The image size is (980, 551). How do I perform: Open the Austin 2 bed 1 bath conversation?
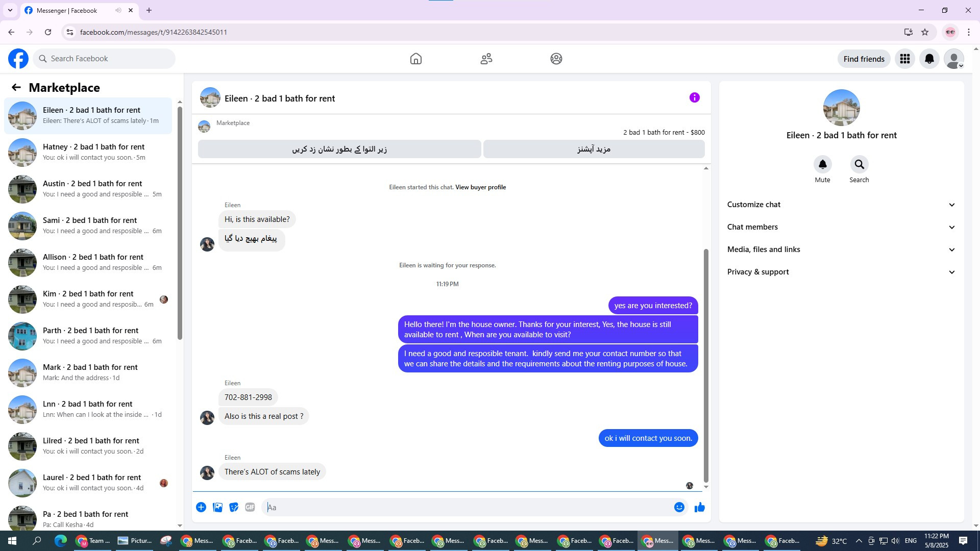88,189
